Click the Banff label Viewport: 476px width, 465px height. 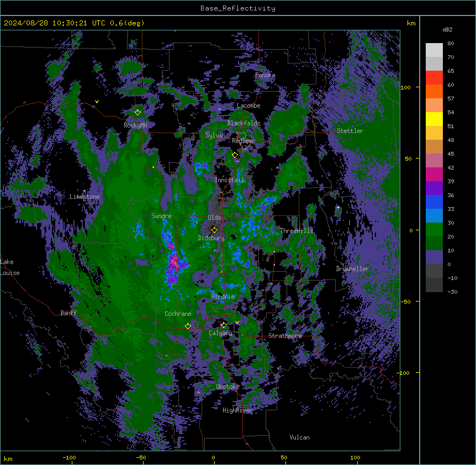click(68, 313)
